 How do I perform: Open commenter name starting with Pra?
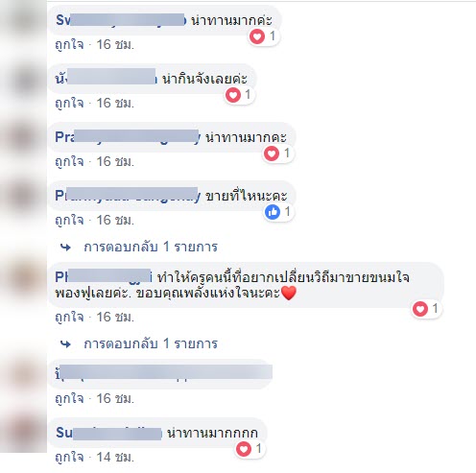[128, 137]
